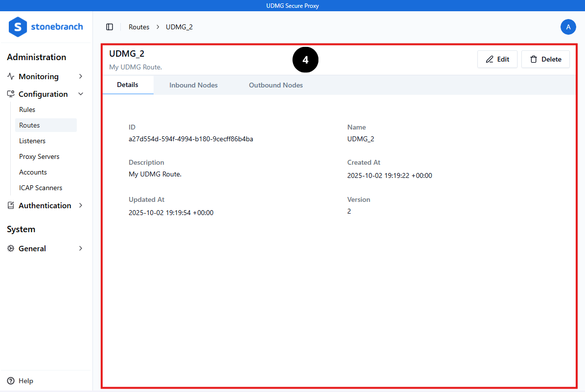Click the Authentication icon in sidebar
The height and width of the screenshot is (392, 585).
click(x=11, y=205)
